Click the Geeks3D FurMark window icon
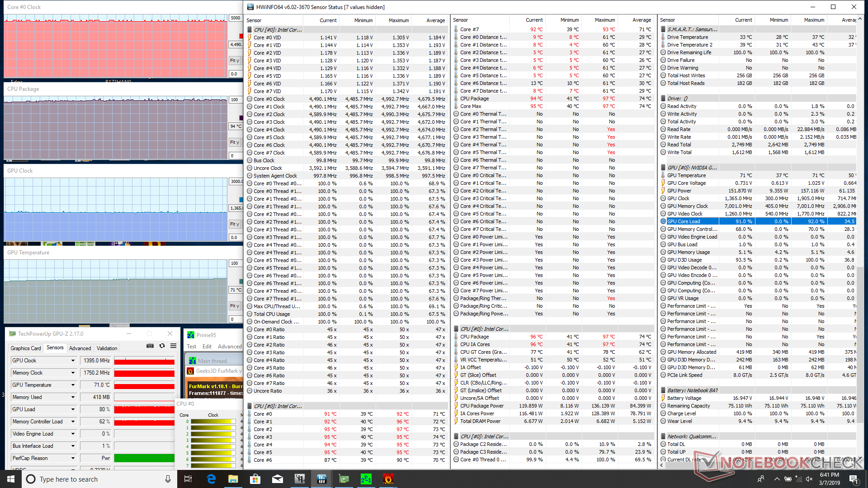The width and height of the screenshot is (868, 488). tap(190, 371)
